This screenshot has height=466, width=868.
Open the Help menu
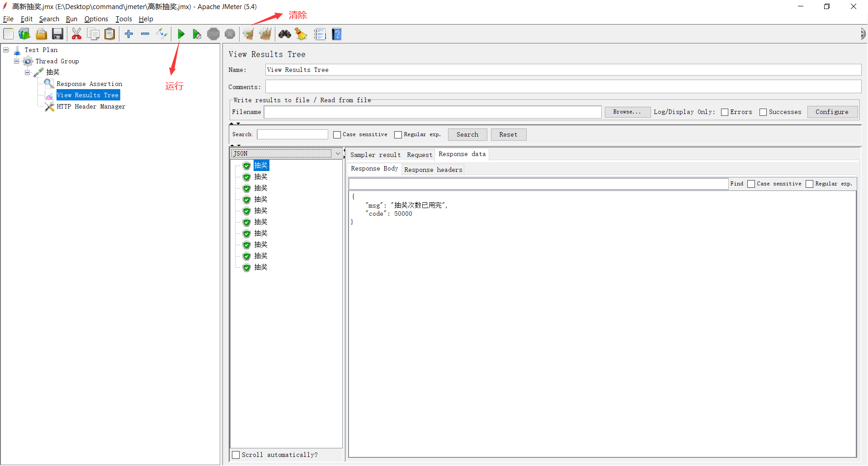146,19
